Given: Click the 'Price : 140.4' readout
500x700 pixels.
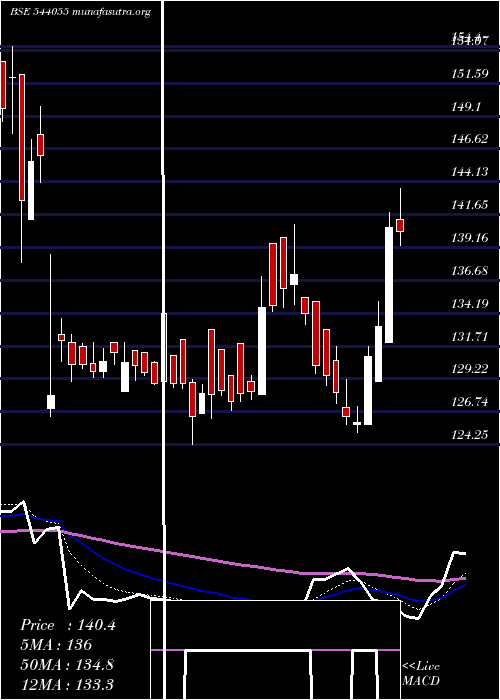Looking at the screenshot, I should (x=68, y=625).
